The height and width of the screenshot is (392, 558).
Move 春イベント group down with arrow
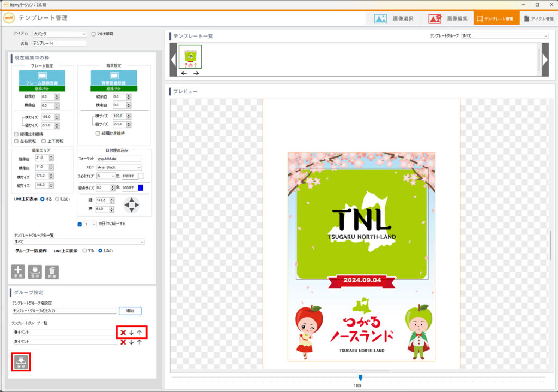[x=131, y=332]
